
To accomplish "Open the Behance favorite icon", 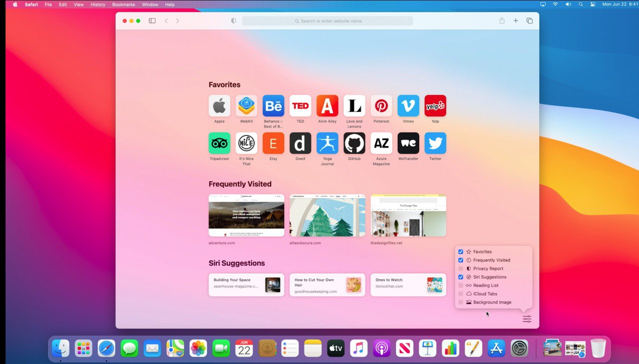I will click(273, 106).
